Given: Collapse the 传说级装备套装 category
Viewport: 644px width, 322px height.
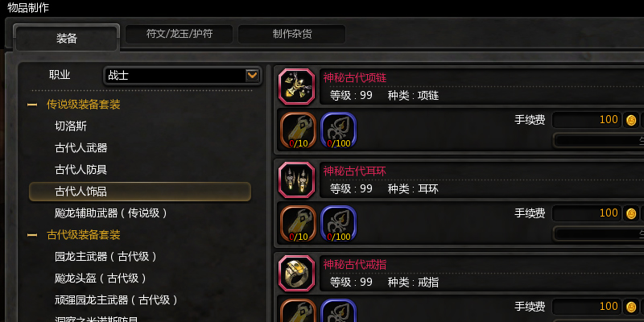Looking at the screenshot, I should pos(32,105).
